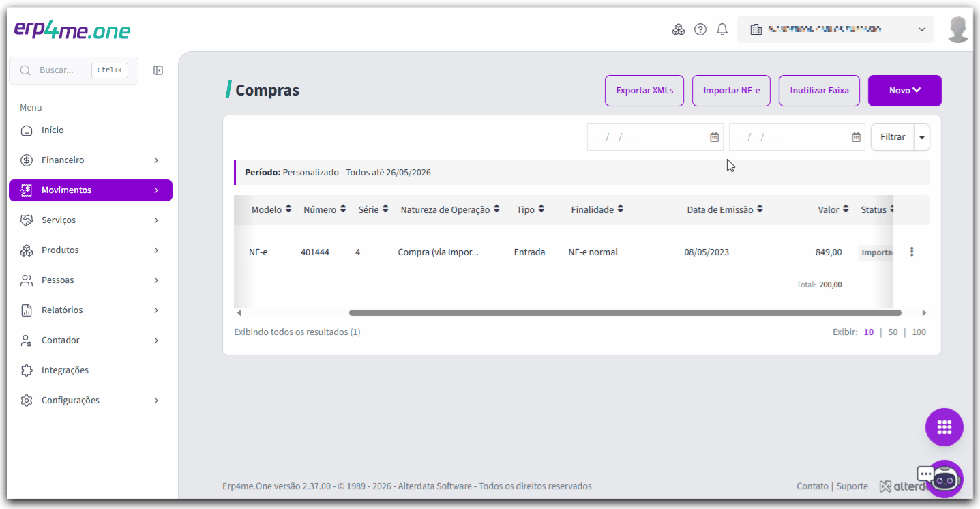The image size is (980, 509).
Task: Collapse the sidebar with the panel icon
Action: pyautogui.click(x=158, y=70)
